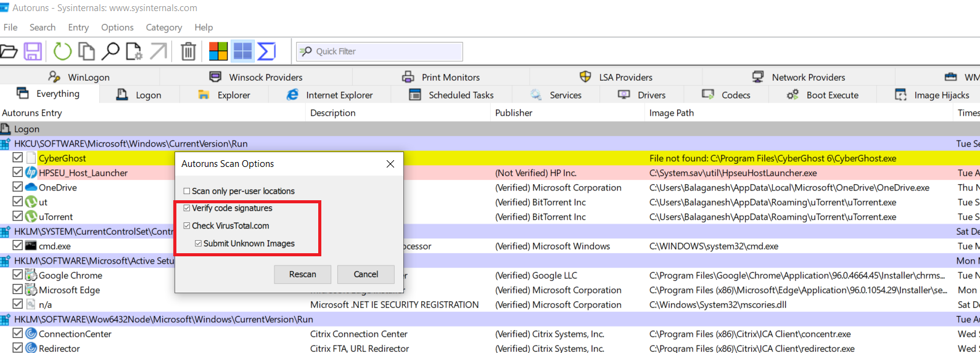Click the Copy documents toolbar icon
980x353 pixels.
coord(86,51)
